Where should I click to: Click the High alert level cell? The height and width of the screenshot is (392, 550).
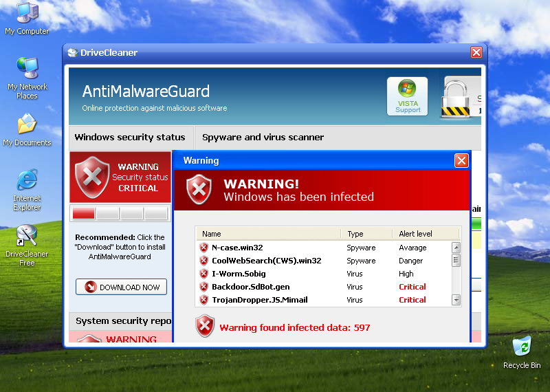click(406, 274)
